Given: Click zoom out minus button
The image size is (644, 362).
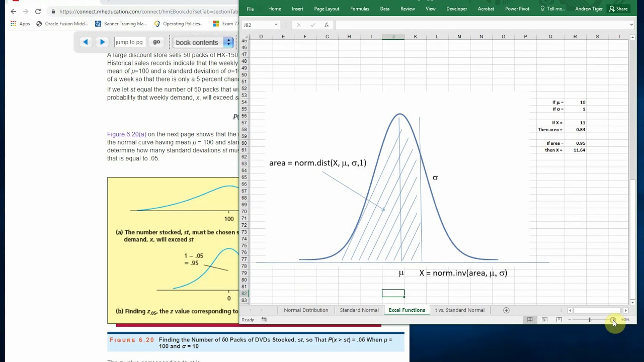Looking at the screenshot, I should [x=570, y=320].
